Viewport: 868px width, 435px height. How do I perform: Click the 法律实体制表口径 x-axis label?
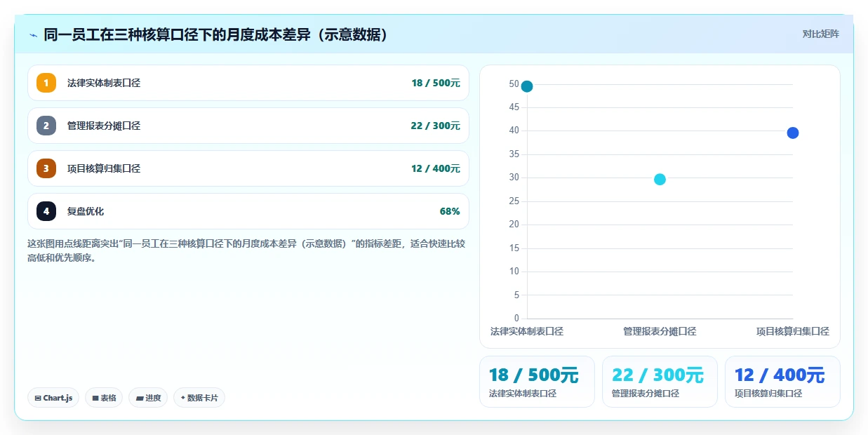pyautogui.click(x=527, y=331)
